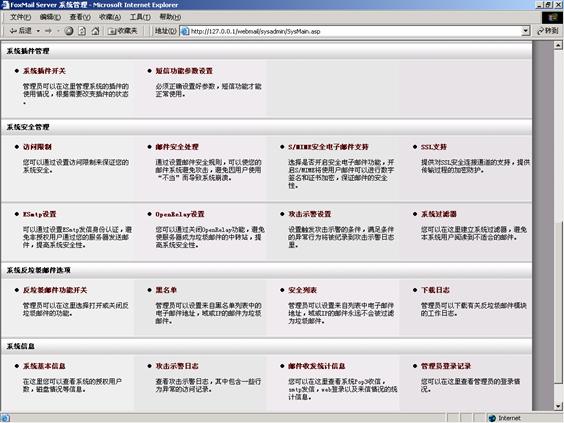Click the Home toolbar icon
This screenshot has width=564, height=423.
[x=95, y=31]
